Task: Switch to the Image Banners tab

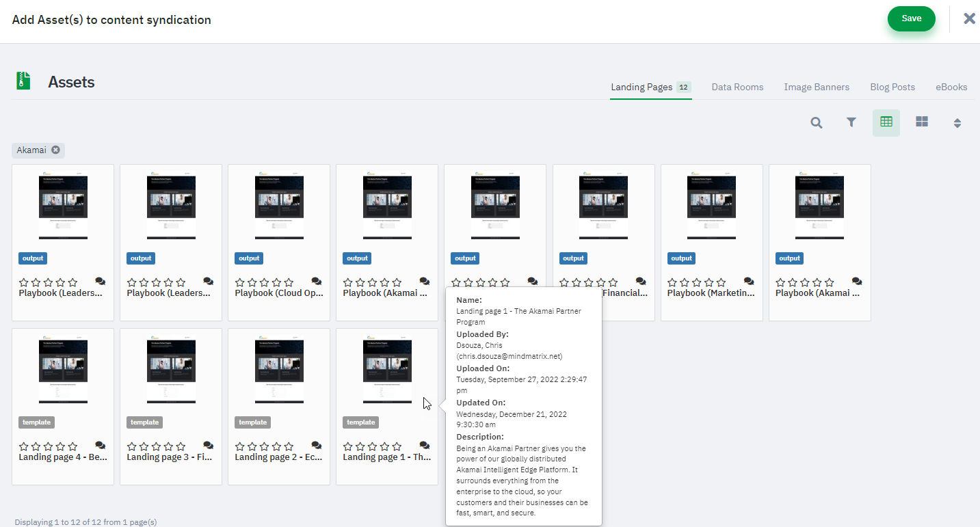Action: pos(817,87)
